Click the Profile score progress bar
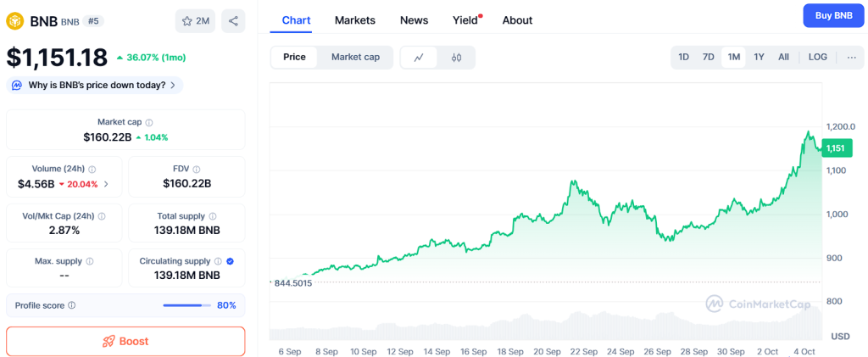The image size is (868, 357). (186, 305)
